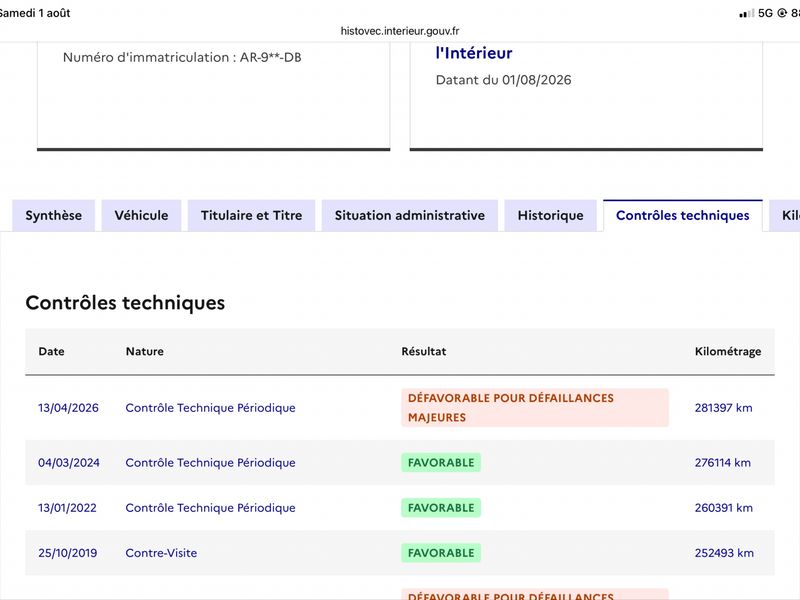The height and width of the screenshot is (600, 800).
Task: Tap the Favorable badge for 04/03/2024
Action: pos(441,463)
